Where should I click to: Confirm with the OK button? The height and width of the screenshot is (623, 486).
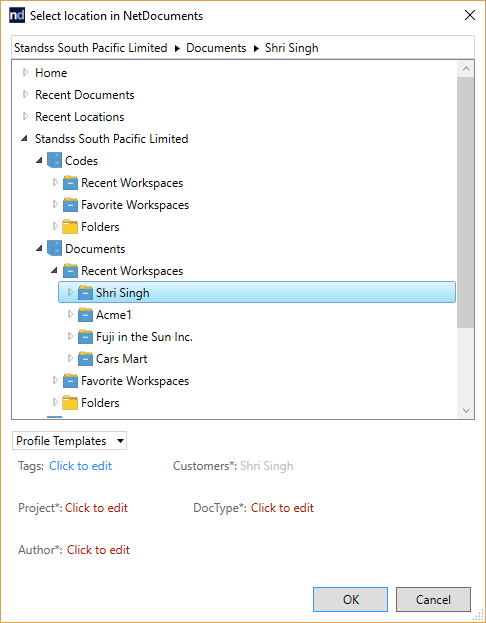pyautogui.click(x=350, y=600)
